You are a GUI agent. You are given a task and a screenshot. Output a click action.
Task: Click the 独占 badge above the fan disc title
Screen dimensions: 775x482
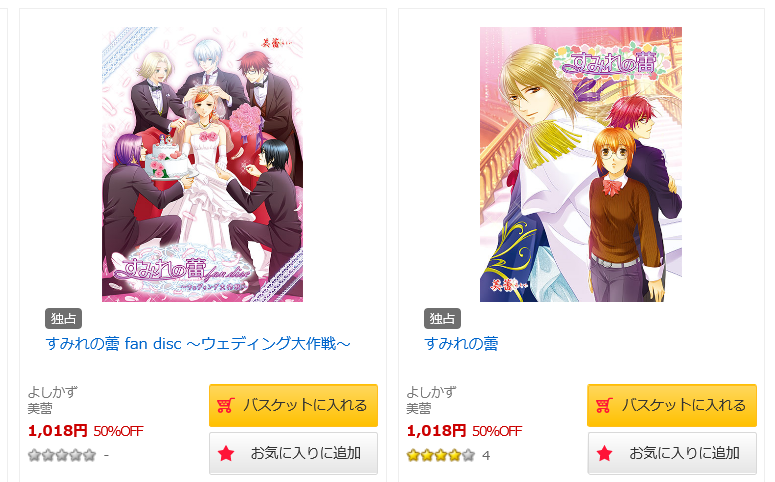click(63, 318)
